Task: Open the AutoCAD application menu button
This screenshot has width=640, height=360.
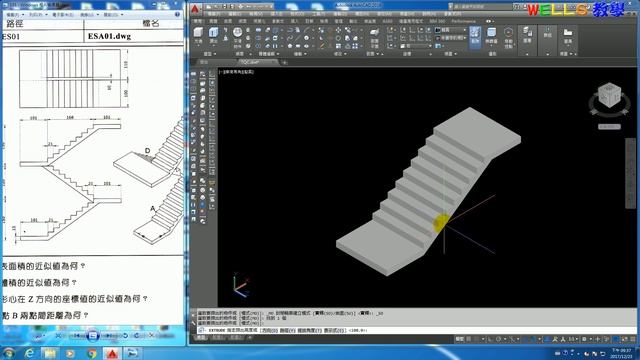Action: pos(195,9)
